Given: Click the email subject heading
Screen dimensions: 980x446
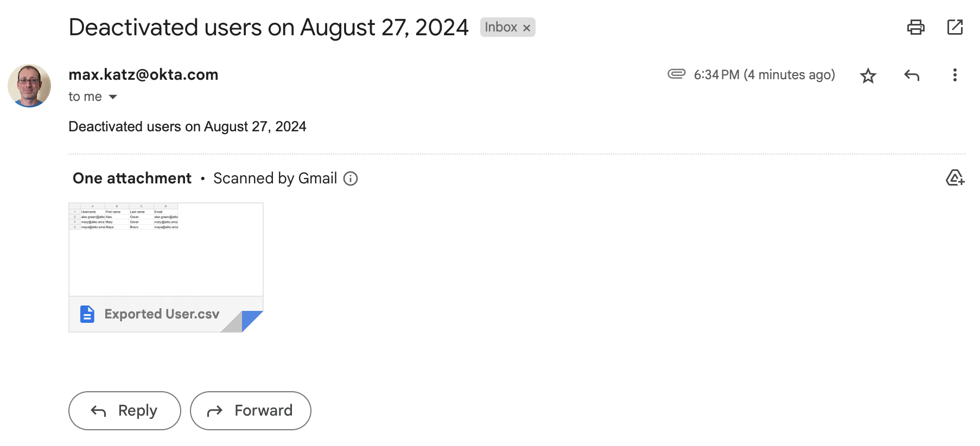Looking at the screenshot, I should click(268, 27).
